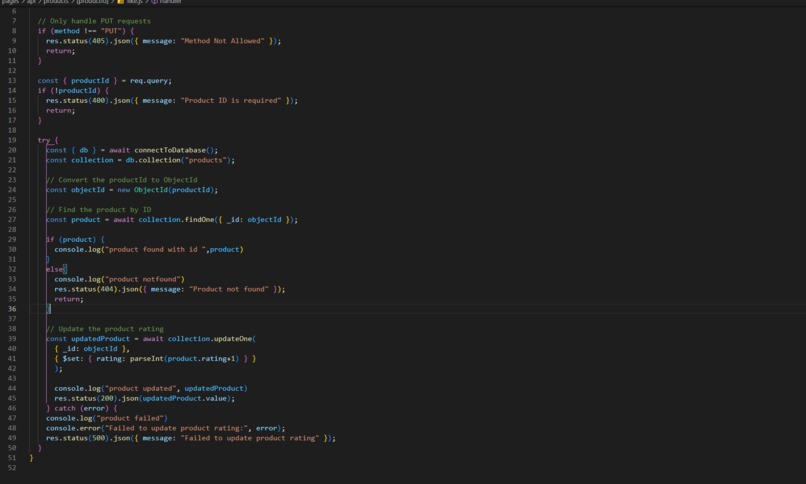Screen dimensions: 806x484
Task: Open the [productId] folder breadcrumb
Action: pos(92,2)
